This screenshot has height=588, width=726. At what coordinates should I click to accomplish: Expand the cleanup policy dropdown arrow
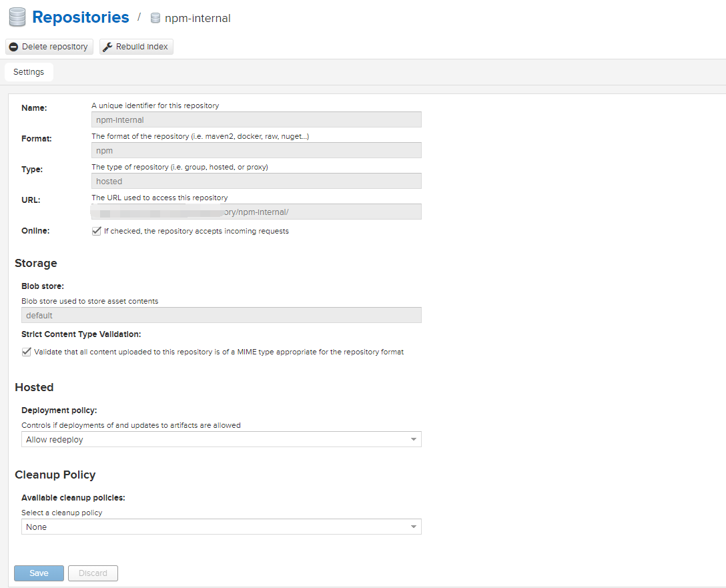(414, 527)
